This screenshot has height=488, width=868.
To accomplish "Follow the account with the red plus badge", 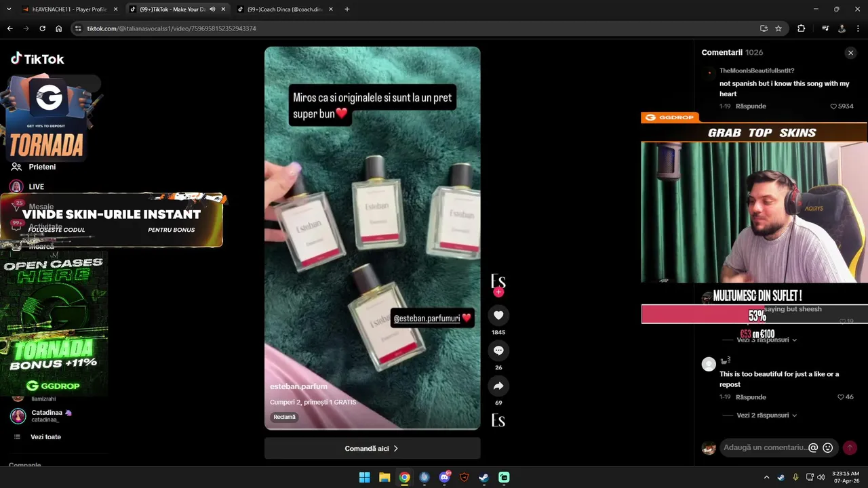I will coord(498,292).
